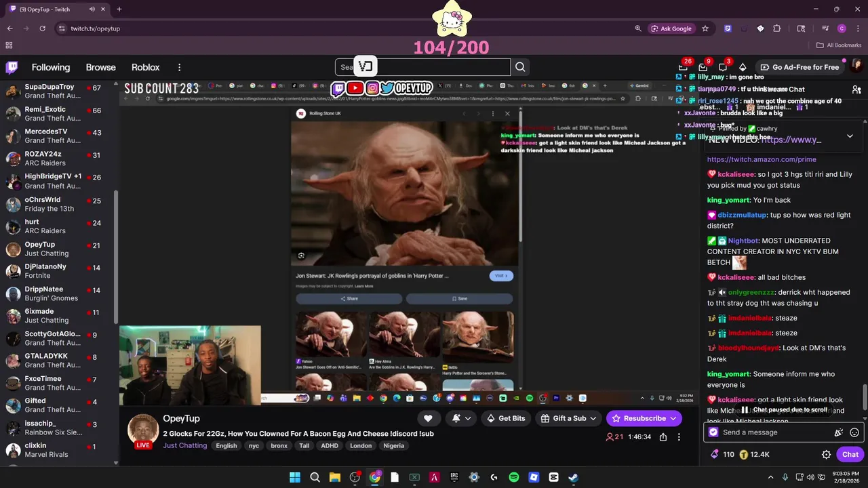The height and width of the screenshot is (488, 868).
Task: Open Steam from the taskbar
Action: pos(573,477)
